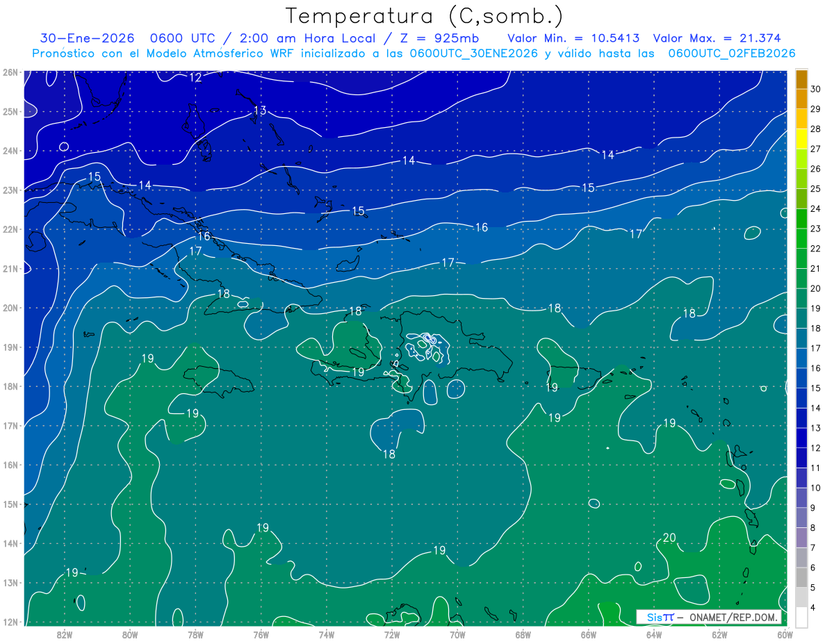Screen dimensions: 834x644
Task: Click the '14N' latitude axis label
Action: tap(10, 543)
